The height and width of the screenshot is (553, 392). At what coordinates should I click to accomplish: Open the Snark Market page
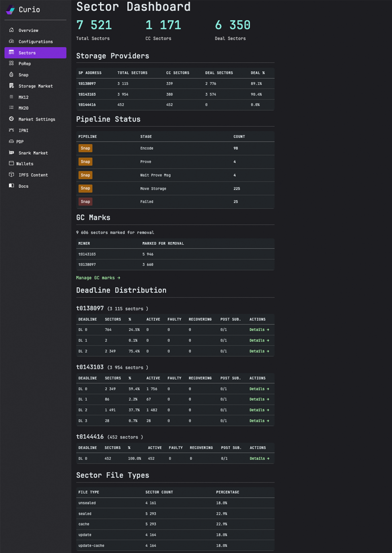(x=33, y=153)
